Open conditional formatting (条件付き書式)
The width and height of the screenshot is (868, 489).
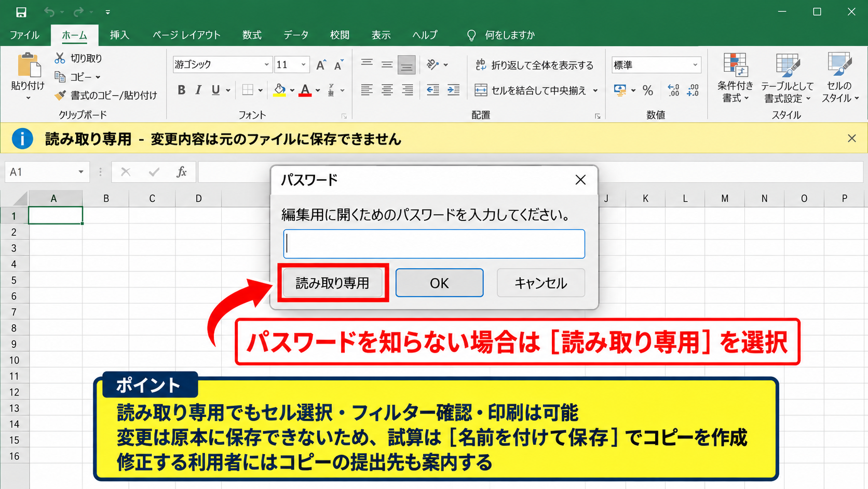[735, 78]
